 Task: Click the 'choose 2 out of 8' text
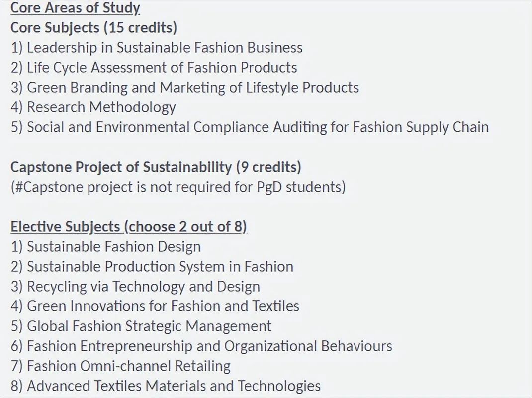point(185,227)
